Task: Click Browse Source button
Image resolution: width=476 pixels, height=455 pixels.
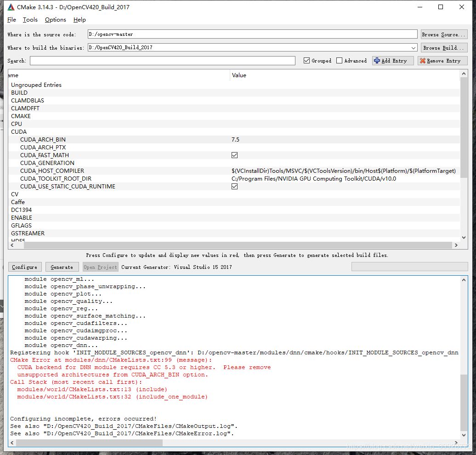Action: tap(444, 34)
